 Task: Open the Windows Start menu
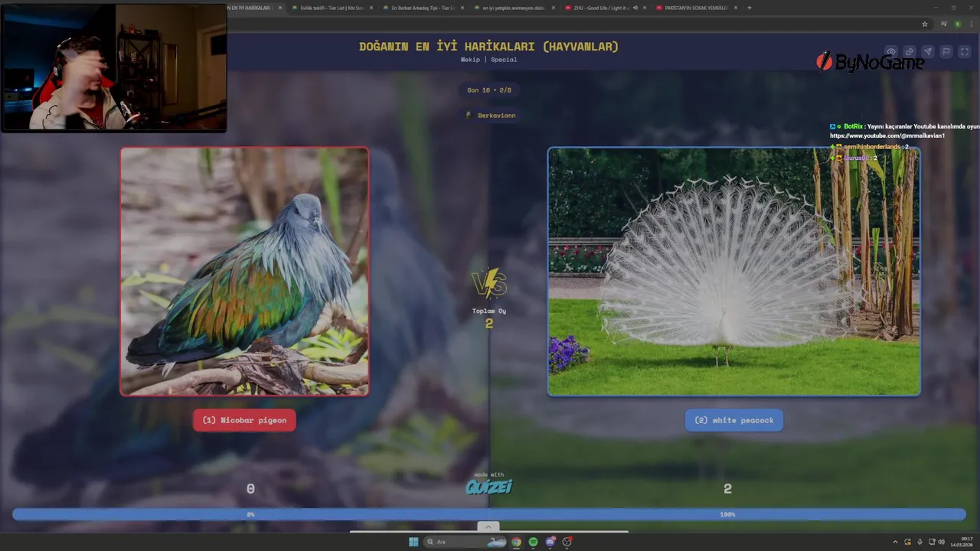coord(413,542)
